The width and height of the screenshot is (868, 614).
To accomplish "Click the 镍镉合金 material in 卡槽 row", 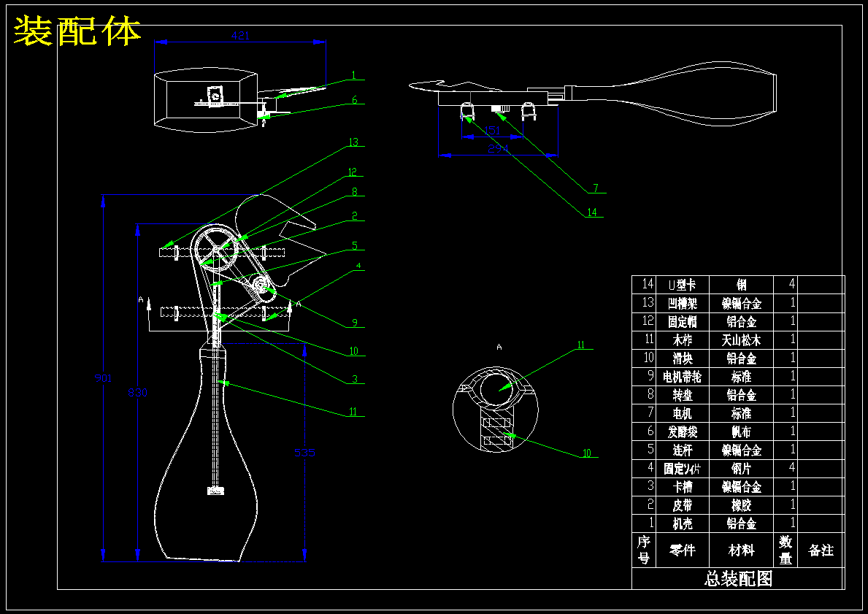I will [741, 487].
